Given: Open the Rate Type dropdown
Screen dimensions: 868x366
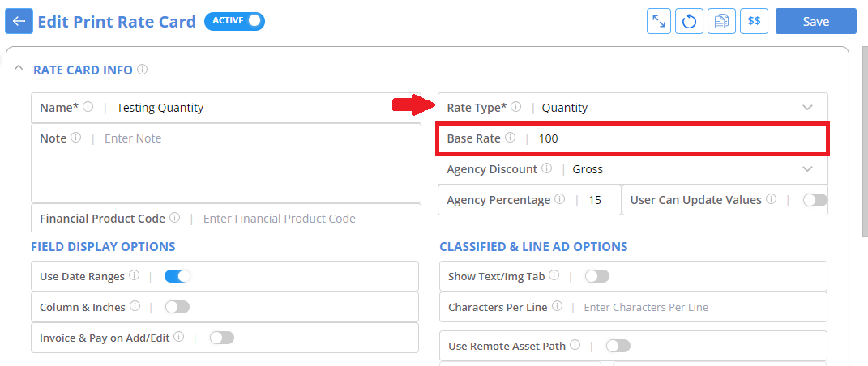Looking at the screenshot, I should click(633, 107).
